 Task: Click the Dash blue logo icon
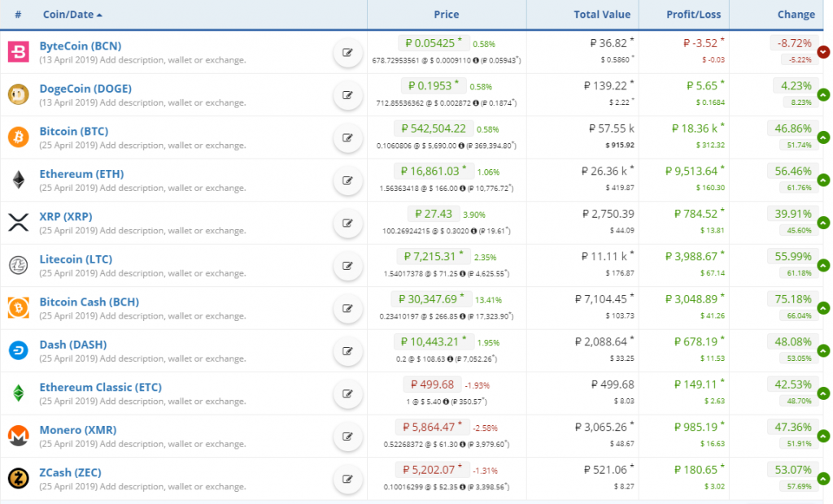point(18,350)
